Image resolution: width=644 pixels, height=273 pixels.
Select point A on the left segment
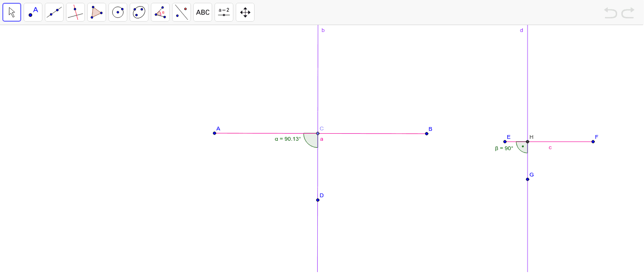tap(215, 133)
